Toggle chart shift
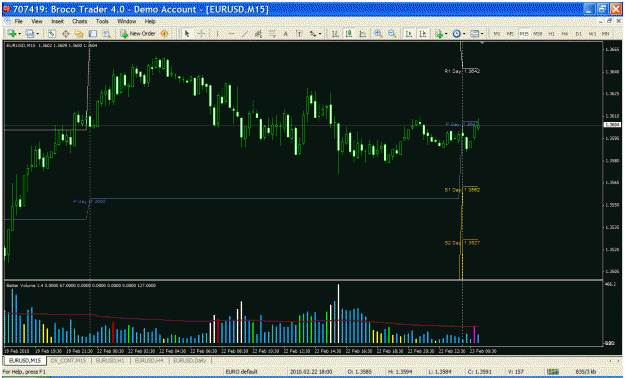 click(x=423, y=34)
